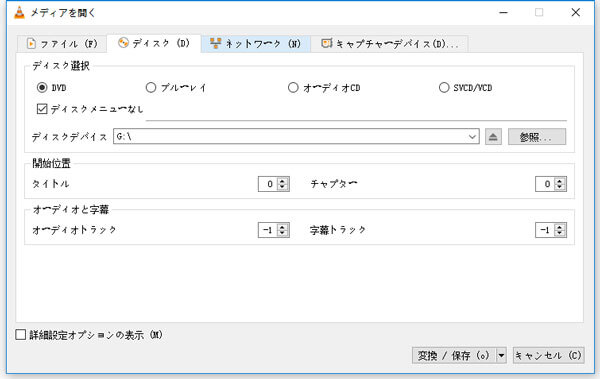Open the ネットワーク (N) tab

256,44
